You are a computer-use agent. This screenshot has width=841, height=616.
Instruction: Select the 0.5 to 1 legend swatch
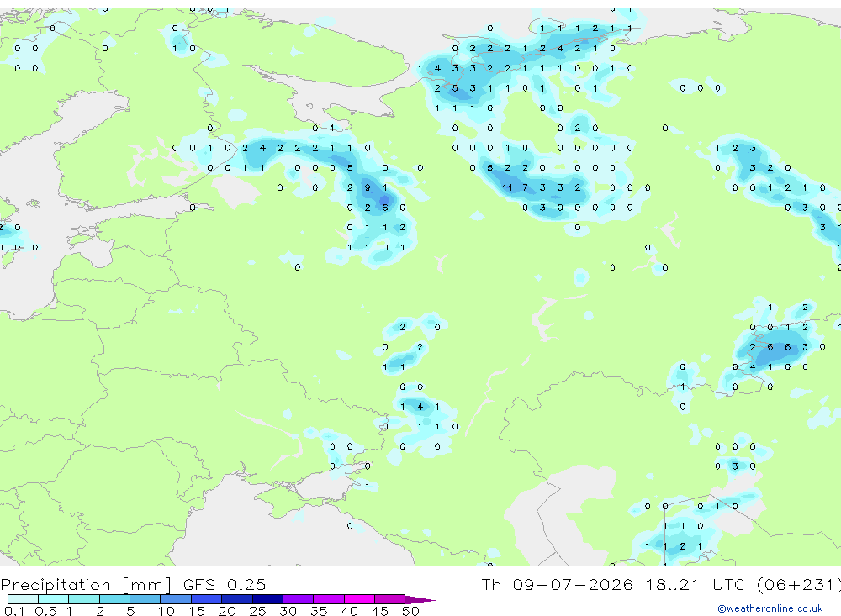click(54, 599)
